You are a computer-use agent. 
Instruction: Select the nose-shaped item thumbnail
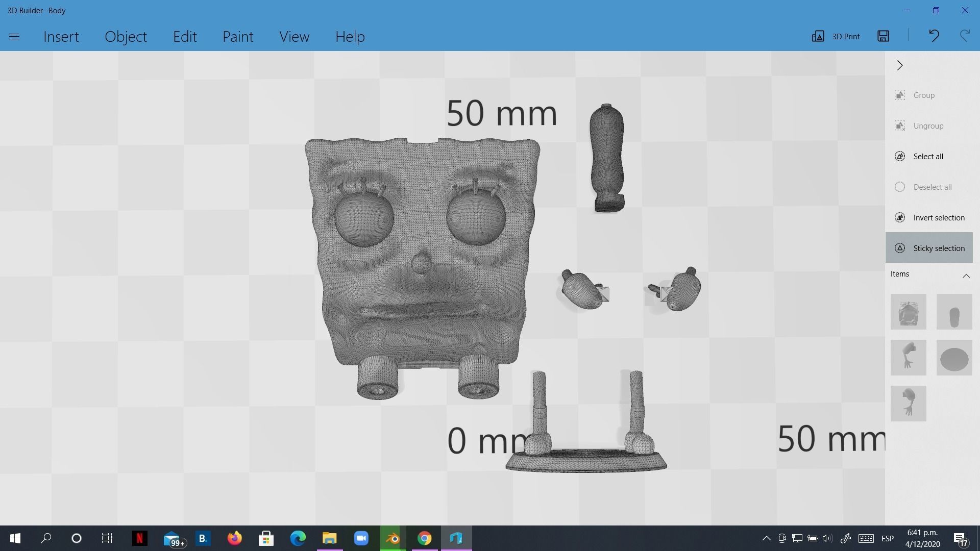tap(954, 312)
